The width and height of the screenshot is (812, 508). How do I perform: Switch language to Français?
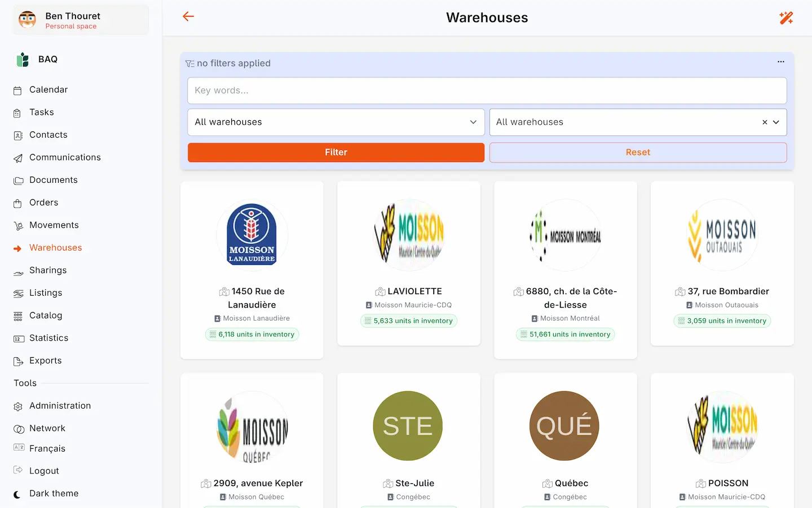tap(47, 448)
